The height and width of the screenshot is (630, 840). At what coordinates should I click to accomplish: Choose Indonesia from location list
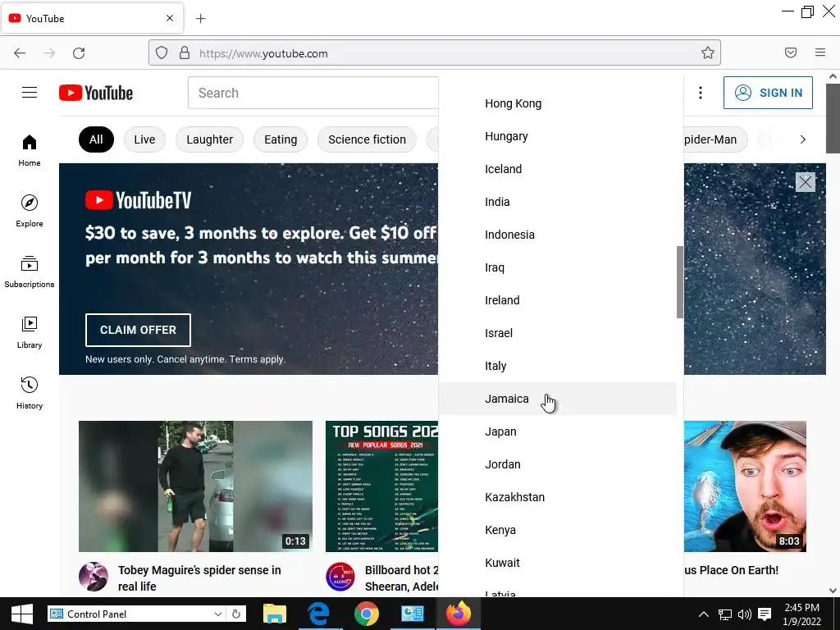pos(558,235)
